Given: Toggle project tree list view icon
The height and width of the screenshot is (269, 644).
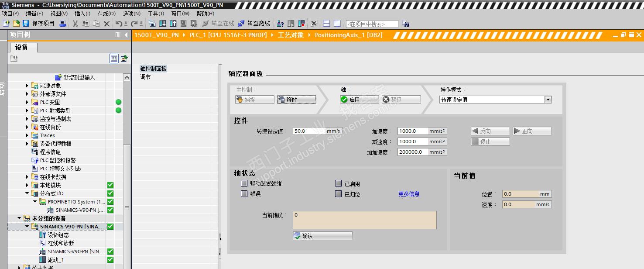Looking at the screenshot, I should click(114, 59).
